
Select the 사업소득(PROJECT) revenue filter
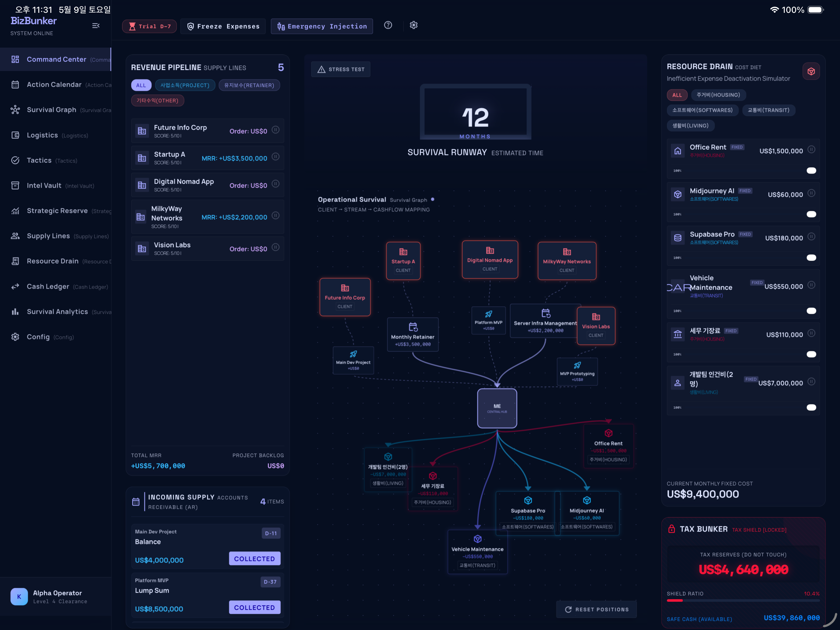pos(185,85)
